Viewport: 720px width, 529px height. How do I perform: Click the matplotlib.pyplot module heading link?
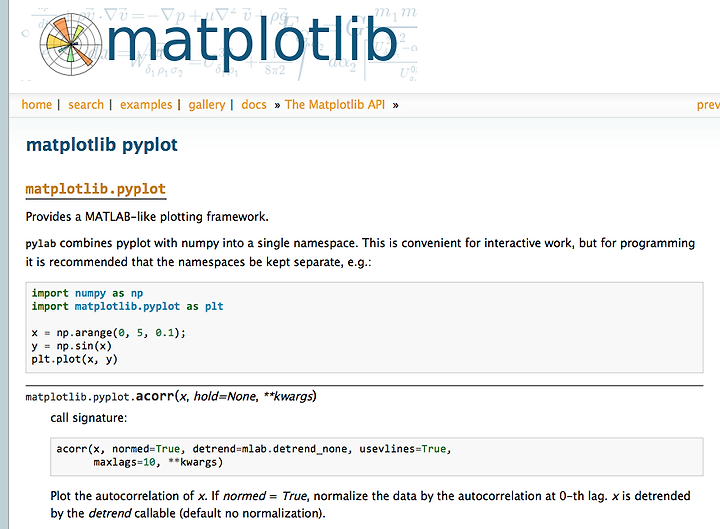[96, 189]
